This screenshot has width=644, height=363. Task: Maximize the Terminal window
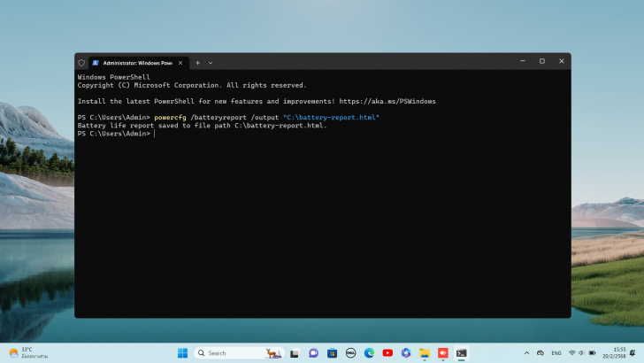point(542,61)
